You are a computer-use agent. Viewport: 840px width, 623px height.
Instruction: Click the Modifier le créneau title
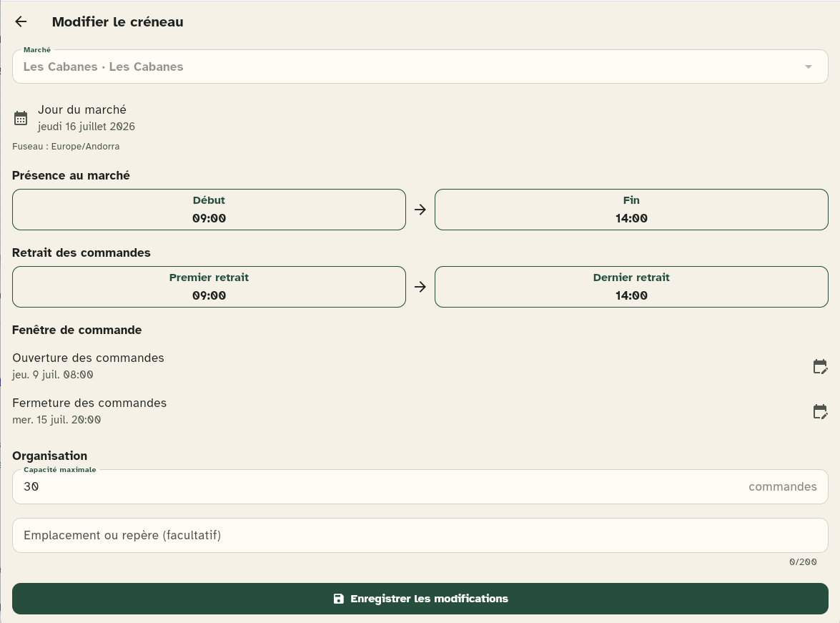click(x=117, y=22)
